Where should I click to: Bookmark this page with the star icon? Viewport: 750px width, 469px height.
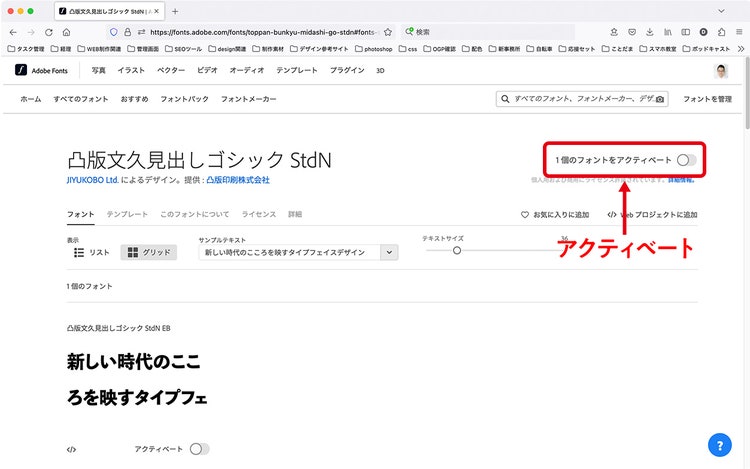tap(388, 32)
